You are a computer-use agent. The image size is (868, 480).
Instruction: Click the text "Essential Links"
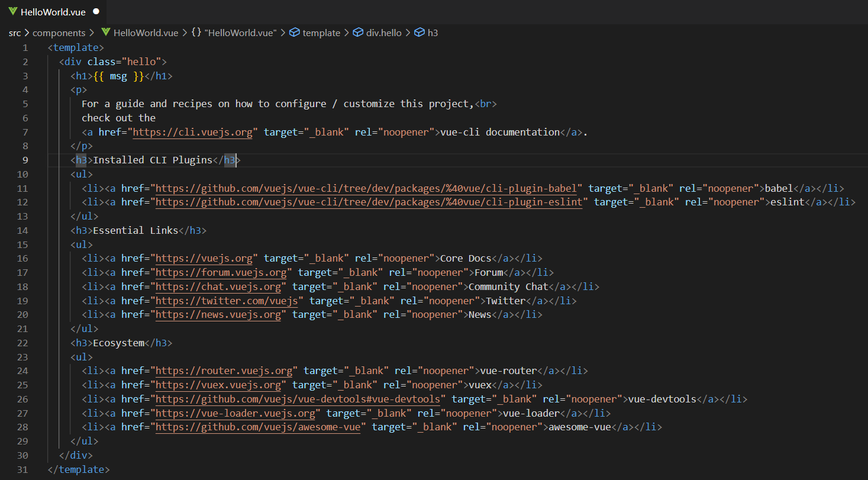(x=135, y=230)
